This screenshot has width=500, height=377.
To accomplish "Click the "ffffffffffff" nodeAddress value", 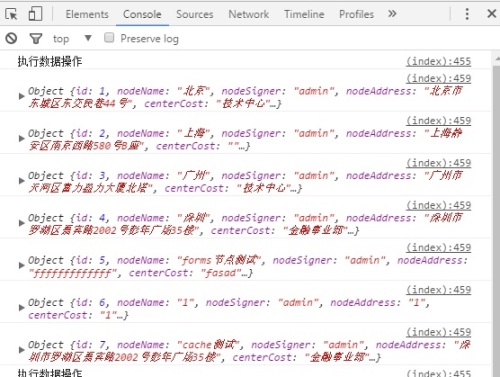I will 72,273.
